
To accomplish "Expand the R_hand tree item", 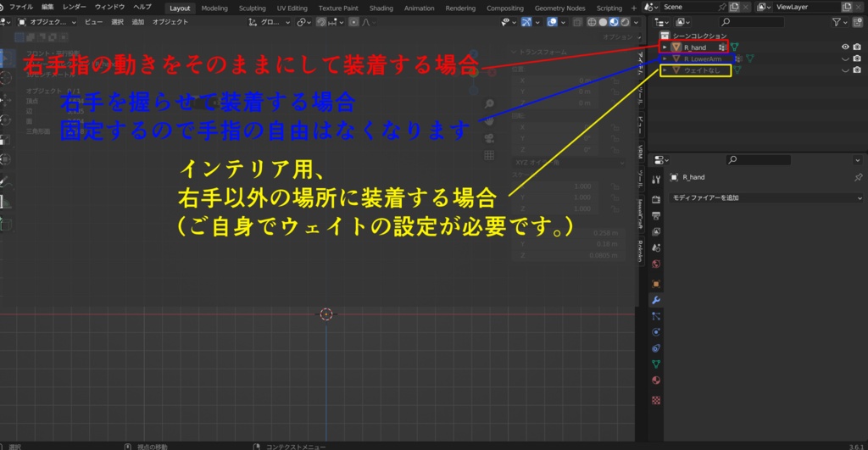I will (665, 47).
